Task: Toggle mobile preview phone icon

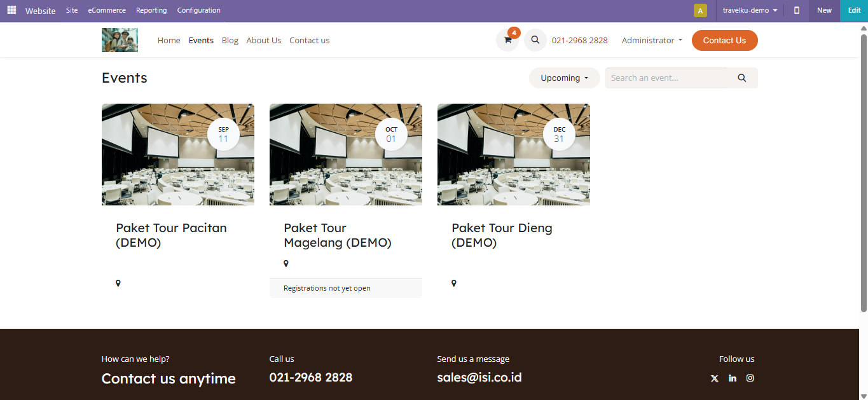Action: pyautogui.click(x=796, y=10)
